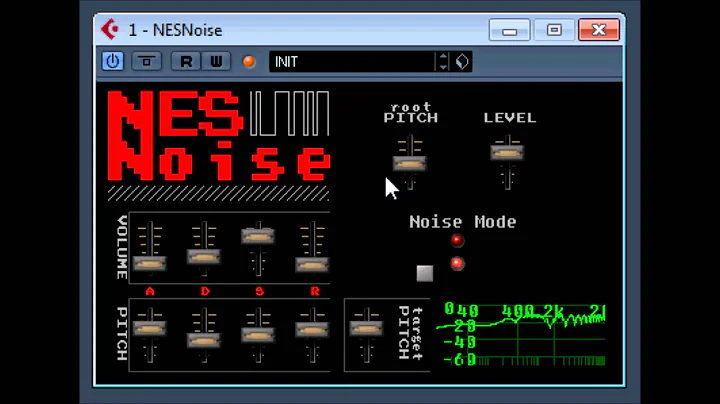The height and width of the screenshot is (404, 720).
Task: Adjust the Volume Attack (A) slider
Action: (150, 264)
